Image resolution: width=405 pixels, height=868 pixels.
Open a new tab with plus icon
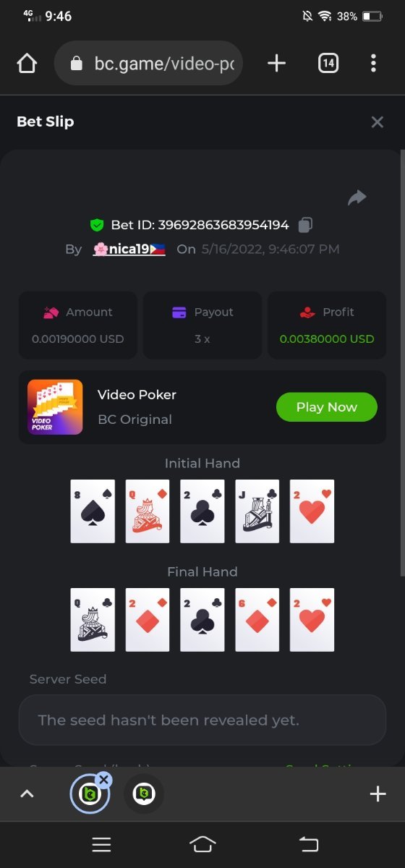[276, 64]
